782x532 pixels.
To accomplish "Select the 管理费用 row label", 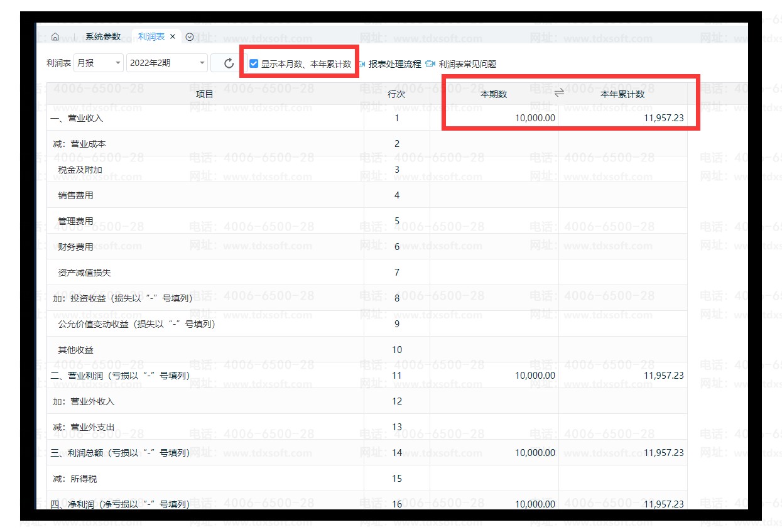I will pos(75,221).
